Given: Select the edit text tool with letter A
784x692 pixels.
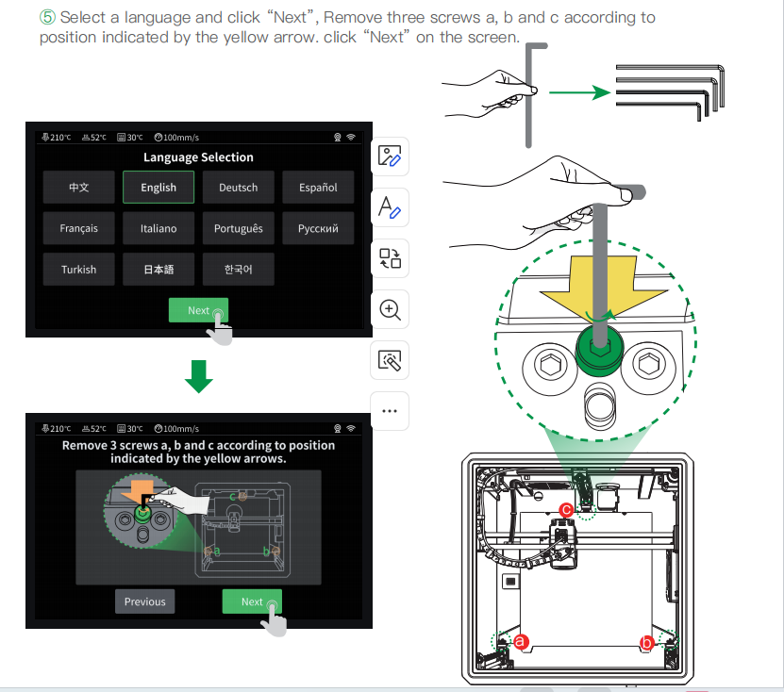Looking at the screenshot, I should (391, 207).
